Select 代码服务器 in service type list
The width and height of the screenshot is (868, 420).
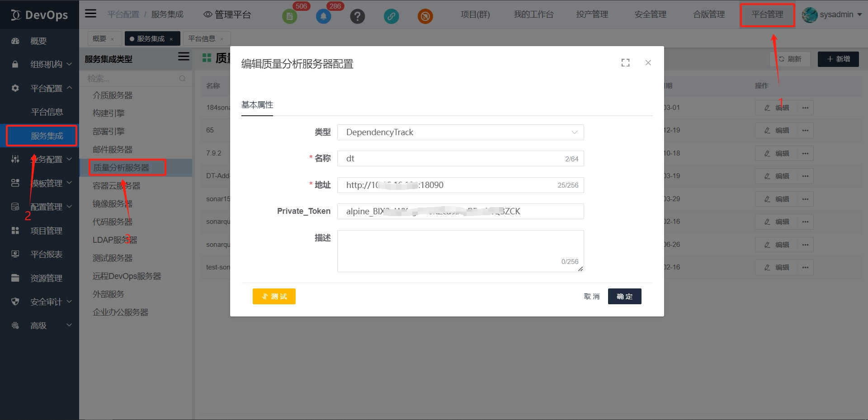[x=113, y=222]
